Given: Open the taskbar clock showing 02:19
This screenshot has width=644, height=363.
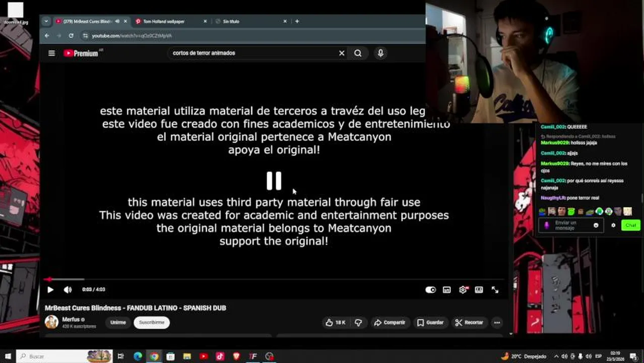Looking at the screenshot, I should click(x=615, y=356).
